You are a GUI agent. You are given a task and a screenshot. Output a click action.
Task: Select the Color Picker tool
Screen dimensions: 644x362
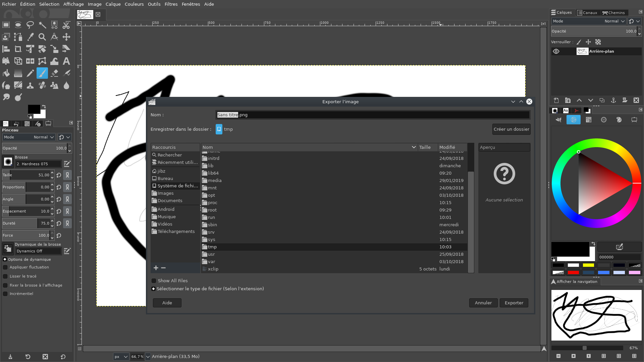[30, 37]
